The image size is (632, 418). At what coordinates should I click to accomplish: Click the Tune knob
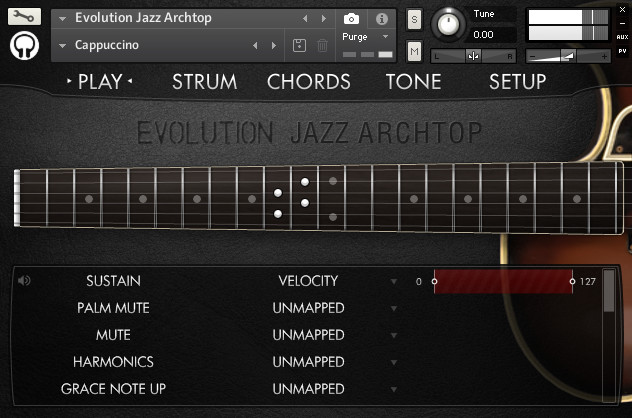coord(448,24)
